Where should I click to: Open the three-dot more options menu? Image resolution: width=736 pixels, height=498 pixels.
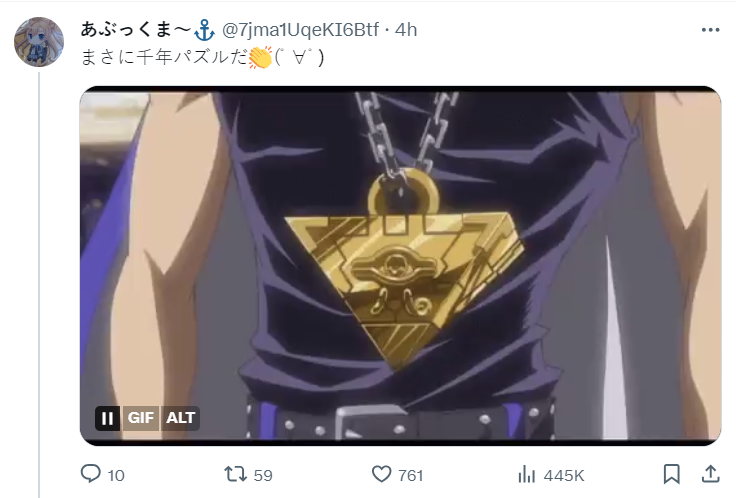pyautogui.click(x=710, y=30)
